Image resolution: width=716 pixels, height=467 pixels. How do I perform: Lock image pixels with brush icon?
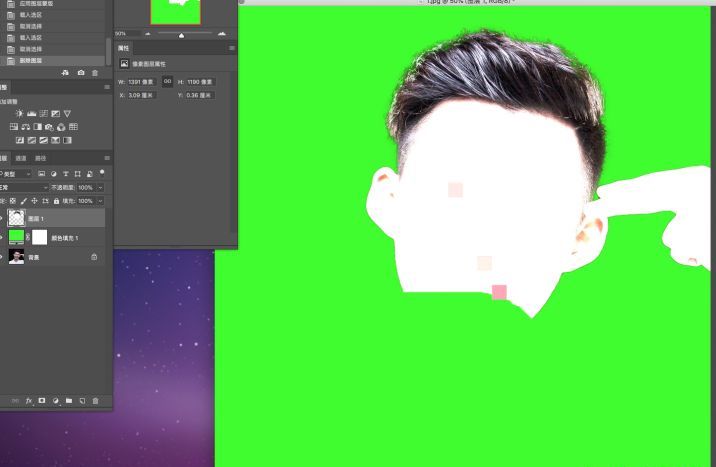pos(24,201)
